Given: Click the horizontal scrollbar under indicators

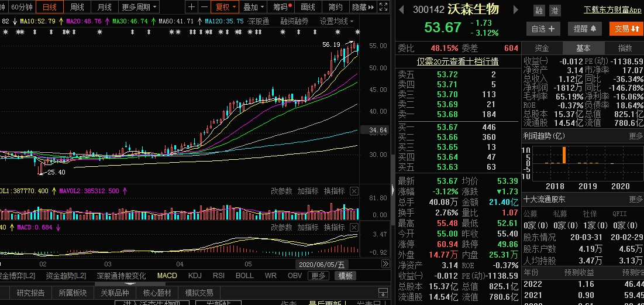Looking at the screenshot, I should (x=130, y=283).
